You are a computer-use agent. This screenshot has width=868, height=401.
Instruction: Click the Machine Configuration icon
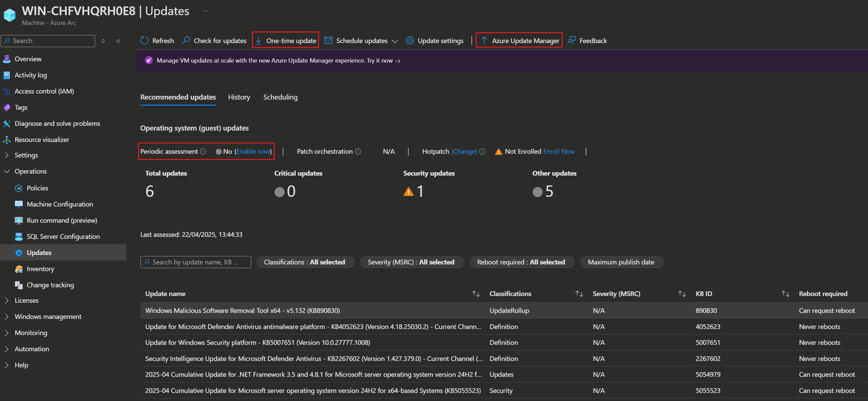(x=19, y=205)
